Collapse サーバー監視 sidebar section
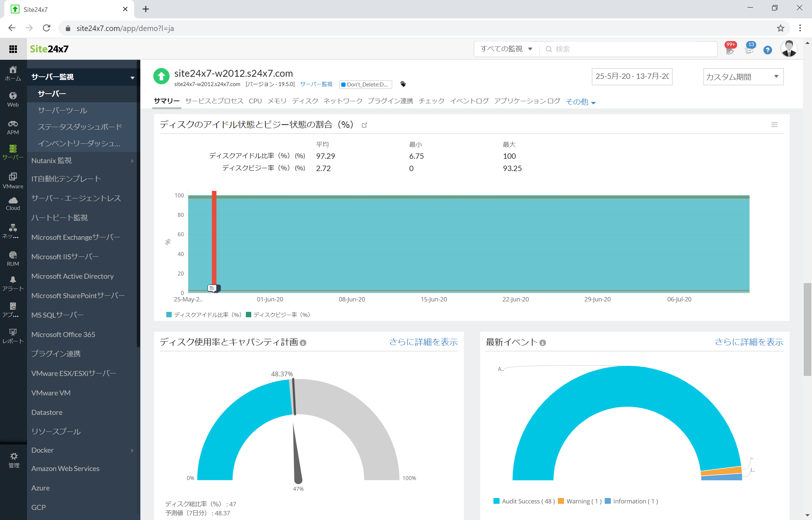 click(132, 77)
